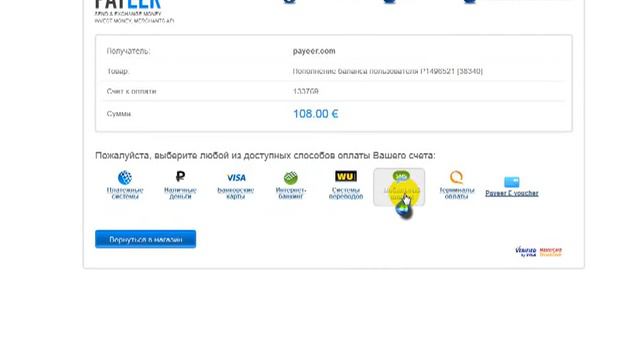The width and height of the screenshot is (640, 360).
Task: Click the amount 108.00 €
Action: click(316, 114)
